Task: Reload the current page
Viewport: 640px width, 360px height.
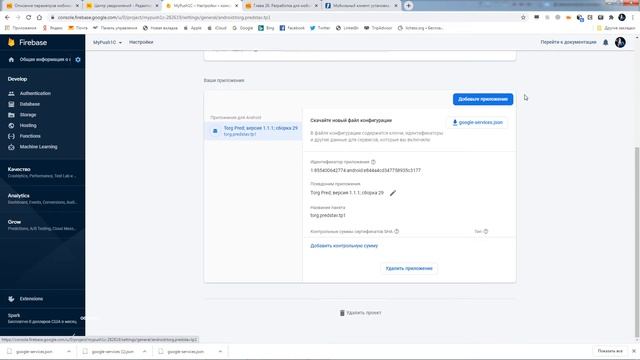Action: click(29, 18)
